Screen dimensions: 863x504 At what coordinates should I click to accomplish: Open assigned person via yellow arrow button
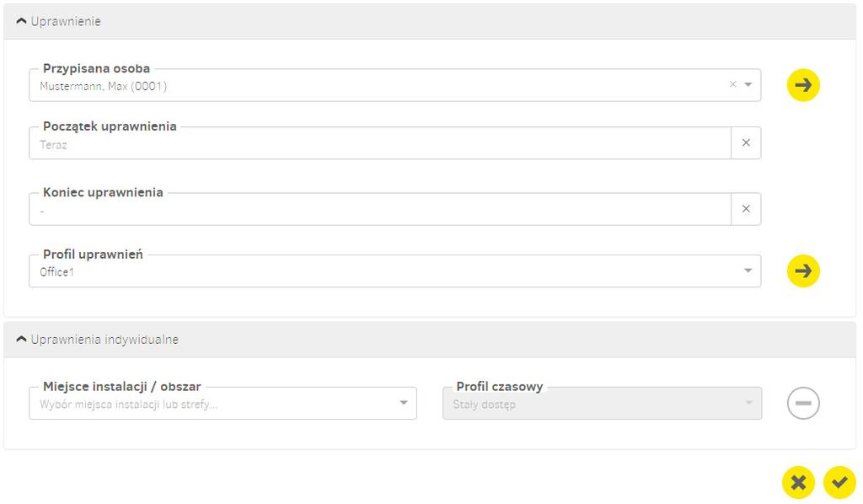click(x=803, y=85)
